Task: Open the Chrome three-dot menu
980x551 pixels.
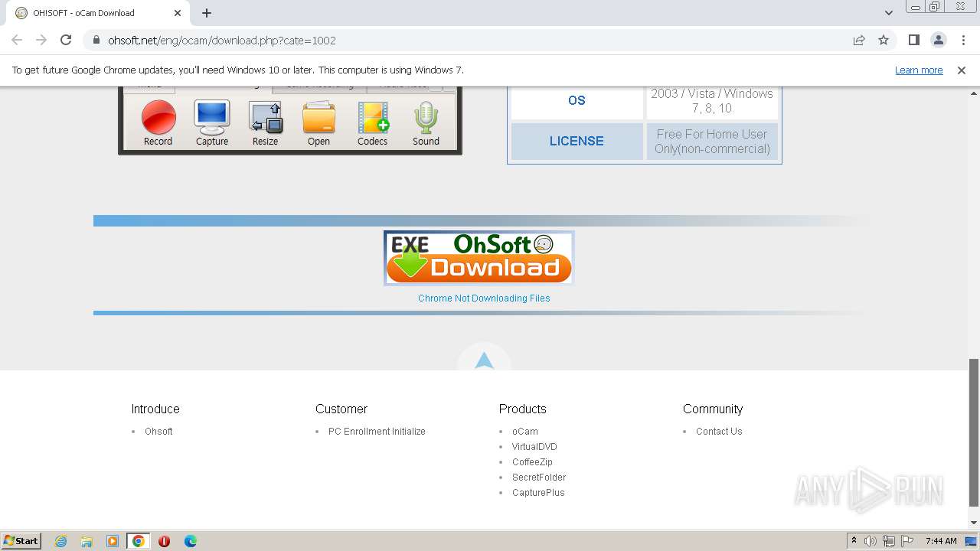Action: (963, 41)
